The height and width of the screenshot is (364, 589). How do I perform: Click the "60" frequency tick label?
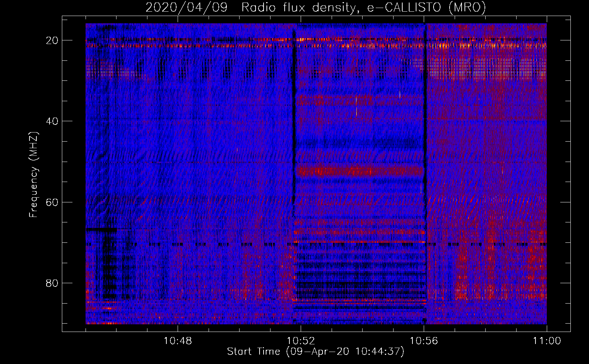(52, 202)
